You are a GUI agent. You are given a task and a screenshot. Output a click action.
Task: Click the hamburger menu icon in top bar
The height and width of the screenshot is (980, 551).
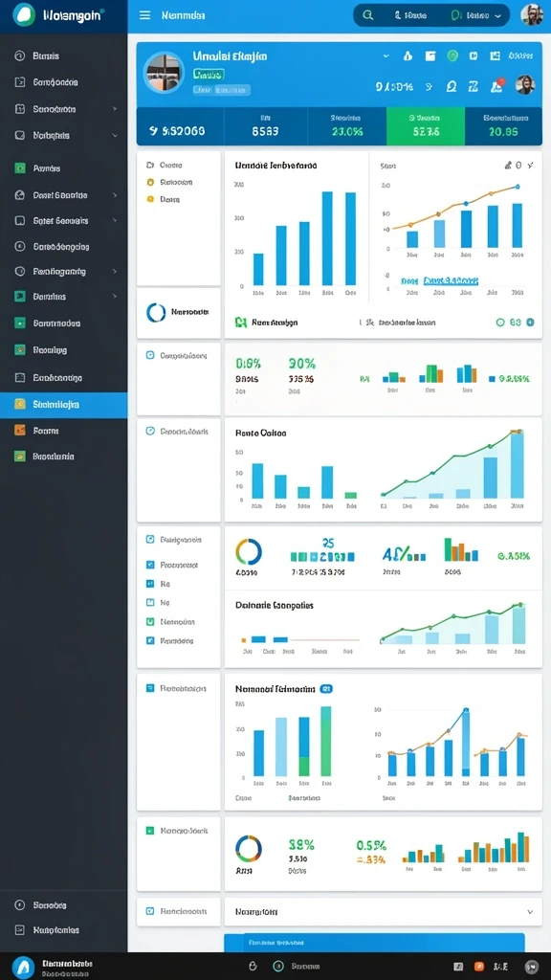(145, 15)
